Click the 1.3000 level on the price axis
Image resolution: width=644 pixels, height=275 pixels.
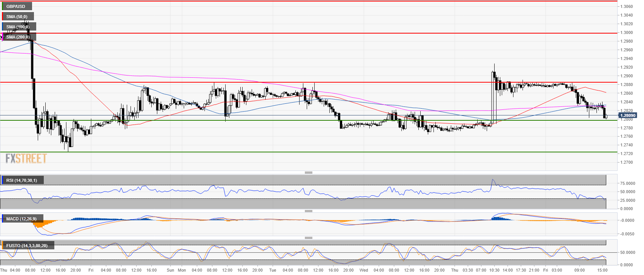coord(627,33)
